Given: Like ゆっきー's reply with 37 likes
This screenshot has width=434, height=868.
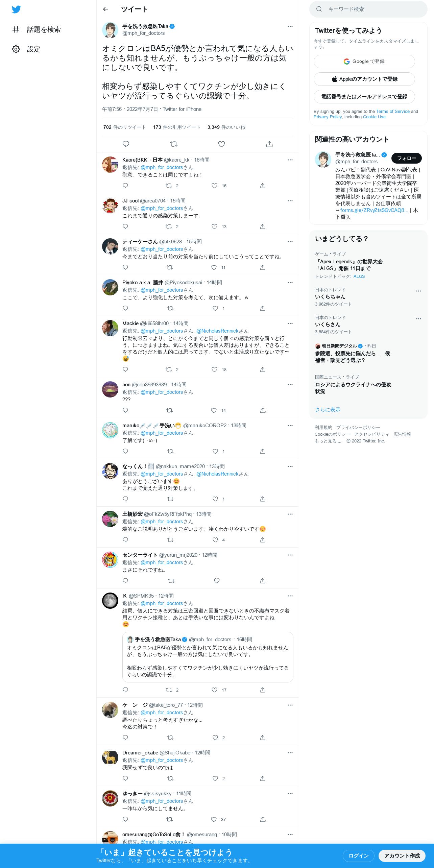Looking at the screenshot, I should [x=214, y=819].
